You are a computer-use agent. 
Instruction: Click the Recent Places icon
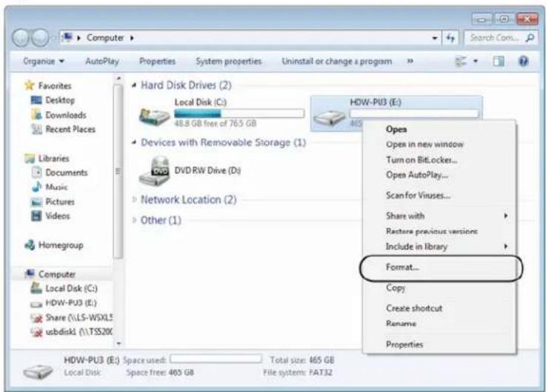click(x=36, y=129)
